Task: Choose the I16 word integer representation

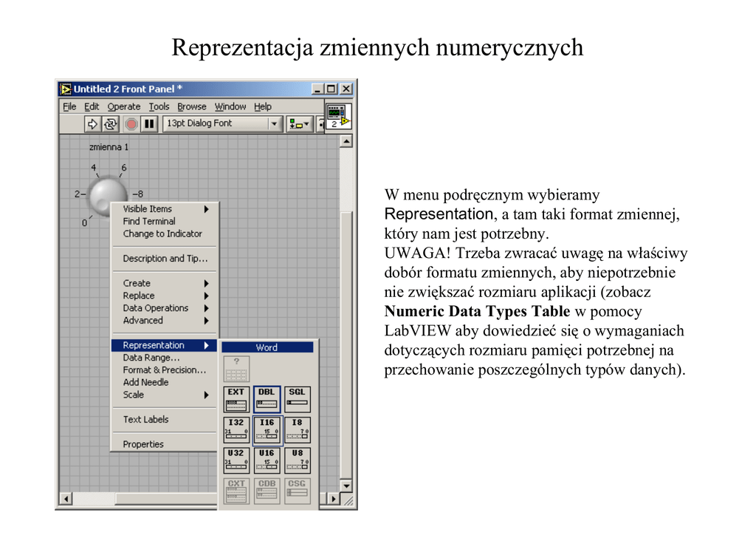Action: click(x=267, y=430)
